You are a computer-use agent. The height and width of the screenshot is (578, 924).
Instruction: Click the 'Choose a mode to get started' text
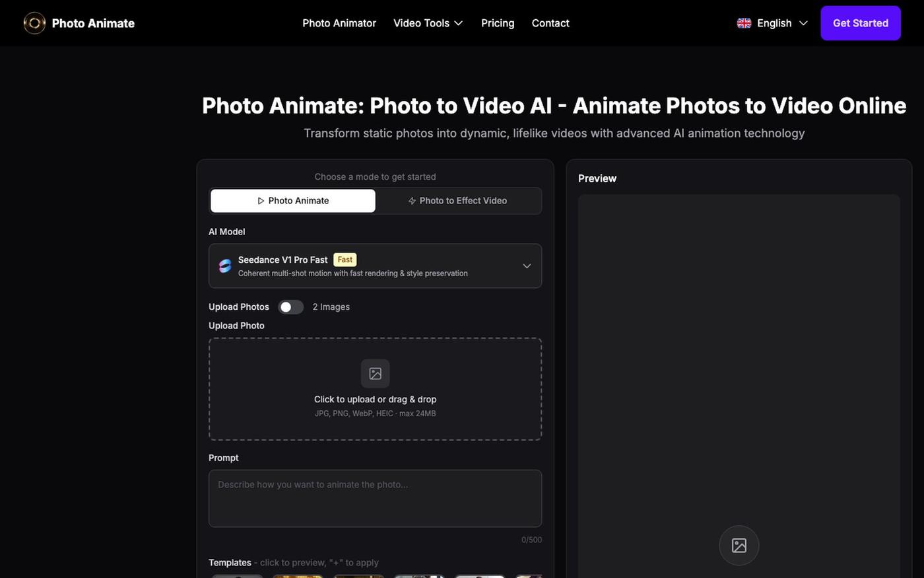pyautogui.click(x=375, y=177)
